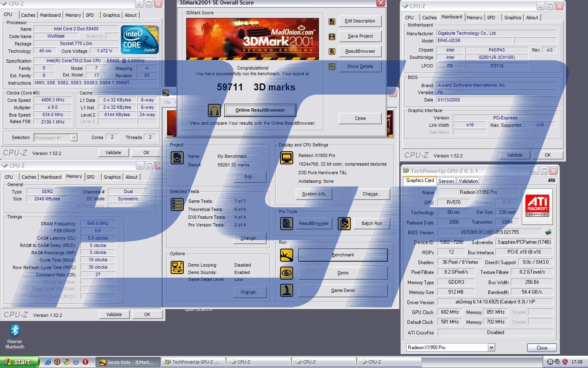The image size is (588, 368).
Task: Click the Pro Tools ResultBrowser magnifier icon
Action: [287, 223]
